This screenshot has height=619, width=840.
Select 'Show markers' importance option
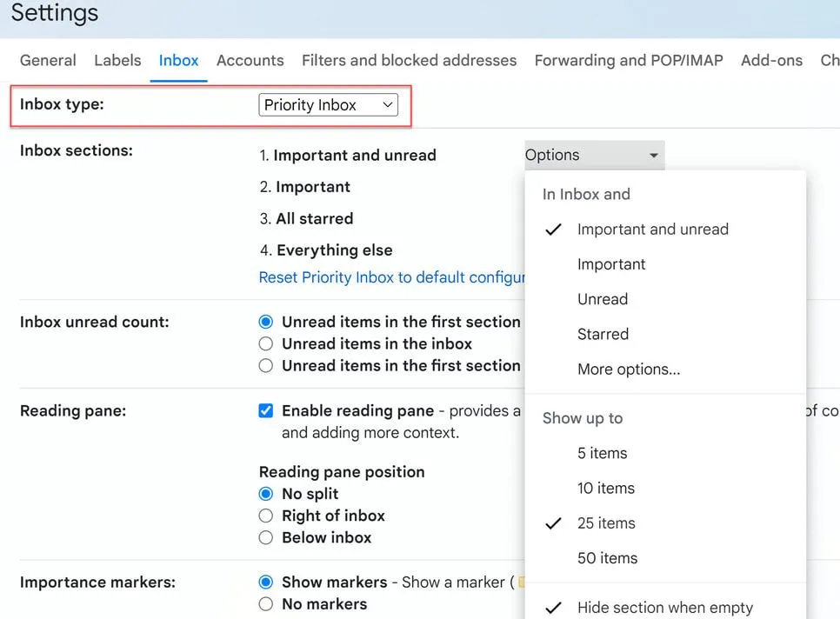tap(266, 582)
